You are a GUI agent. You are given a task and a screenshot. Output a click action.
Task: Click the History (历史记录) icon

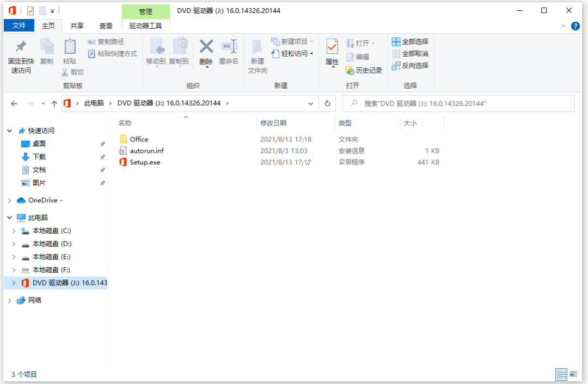click(350, 70)
